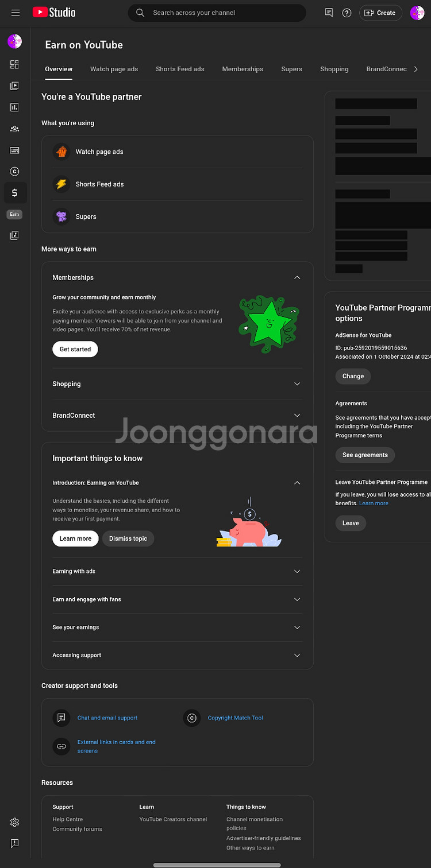Open the feedback comment icon in header
Screen dimensions: 431x868
click(x=329, y=13)
